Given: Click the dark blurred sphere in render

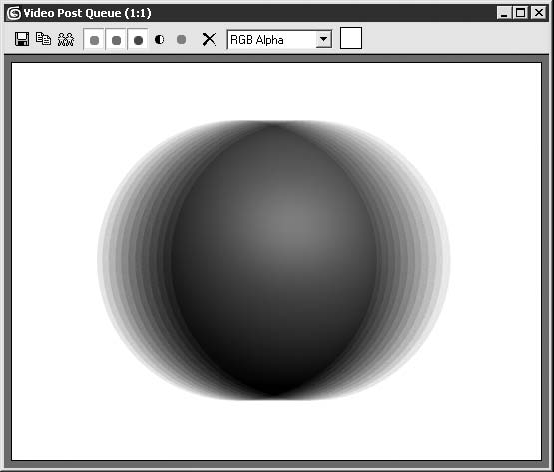Looking at the screenshot, I should coord(274,260).
